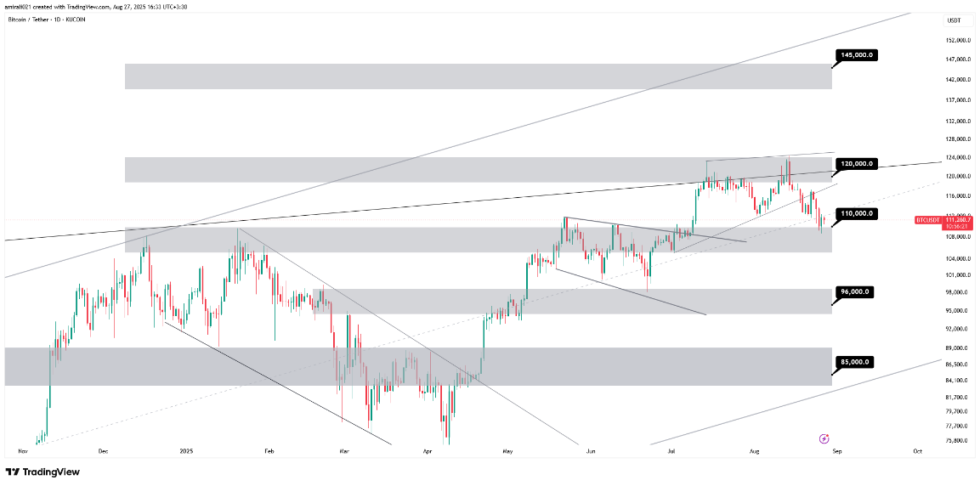Select the 120,000.0 price callout label
Image resolution: width=980 pixels, height=486 pixels.
[x=857, y=163]
